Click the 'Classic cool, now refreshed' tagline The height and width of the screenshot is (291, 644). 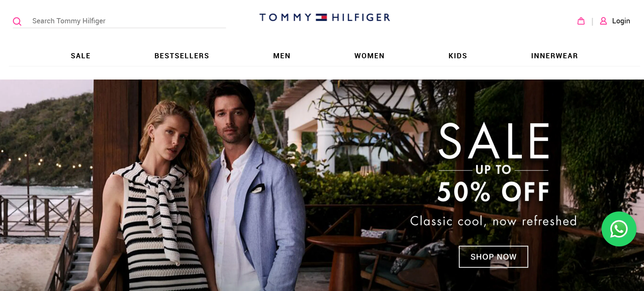click(493, 221)
